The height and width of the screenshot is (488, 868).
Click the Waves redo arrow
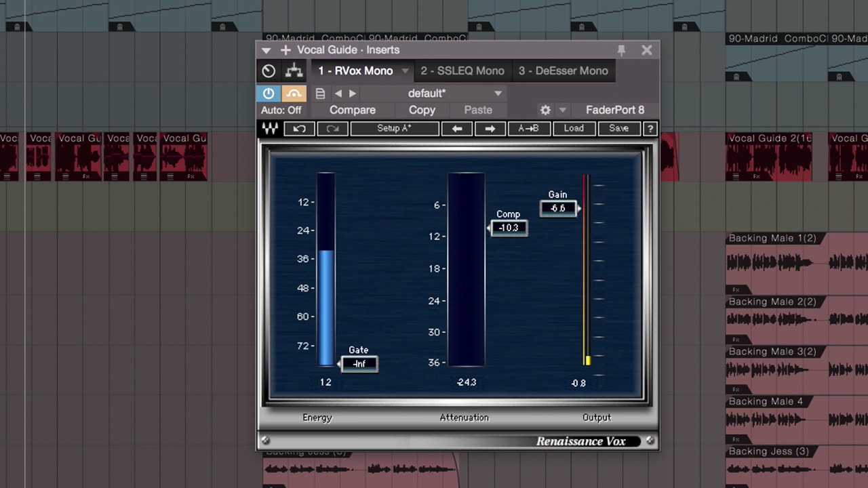tap(332, 128)
